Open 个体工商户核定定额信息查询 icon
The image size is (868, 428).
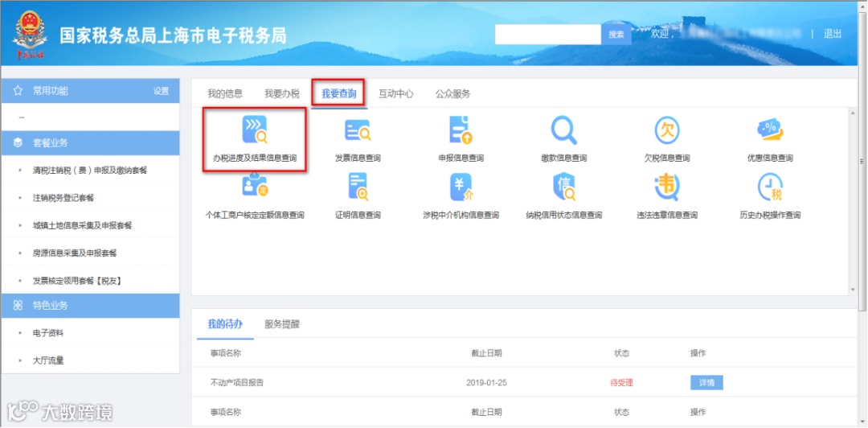click(255, 187)
